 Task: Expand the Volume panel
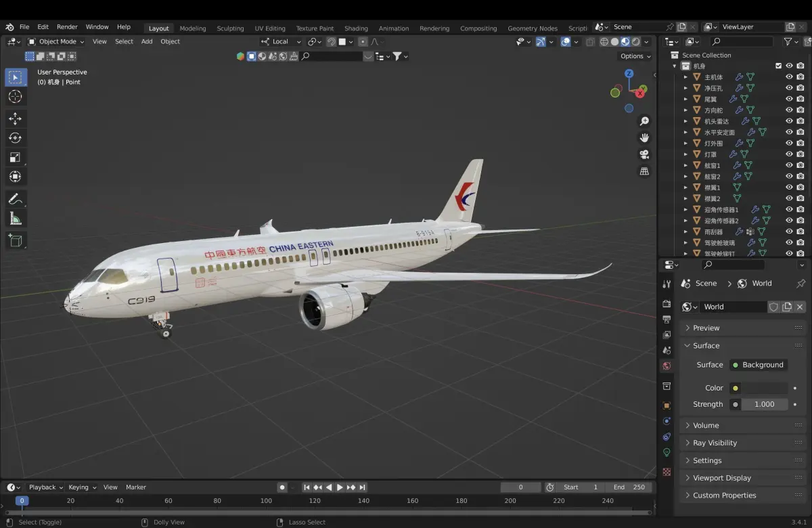[743, 425]
